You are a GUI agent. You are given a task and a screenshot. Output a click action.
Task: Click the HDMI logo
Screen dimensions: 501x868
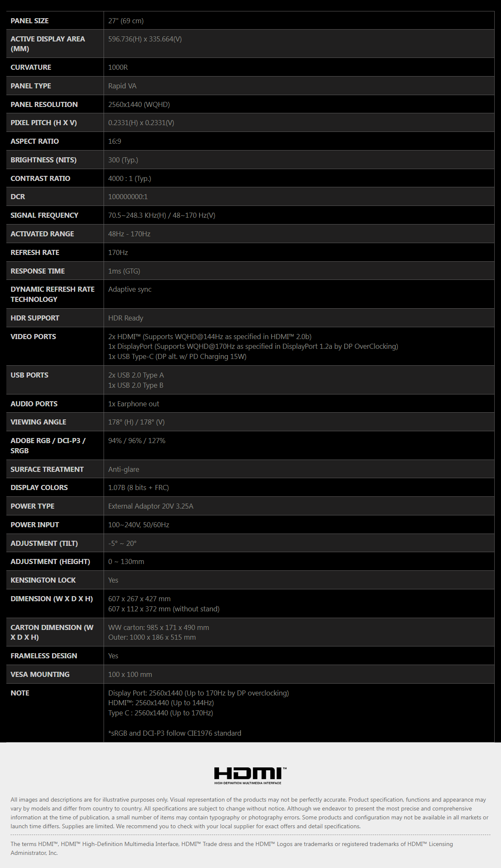point(250,775)
